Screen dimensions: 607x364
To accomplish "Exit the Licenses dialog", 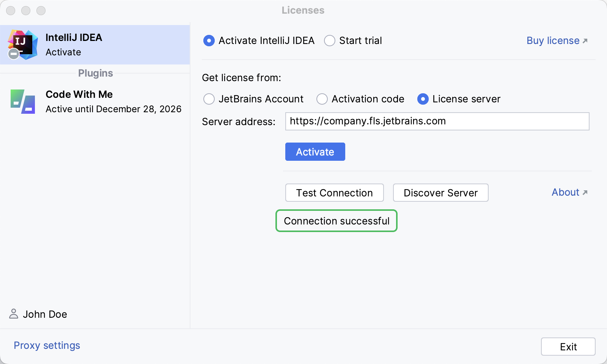I will point(568,347).
